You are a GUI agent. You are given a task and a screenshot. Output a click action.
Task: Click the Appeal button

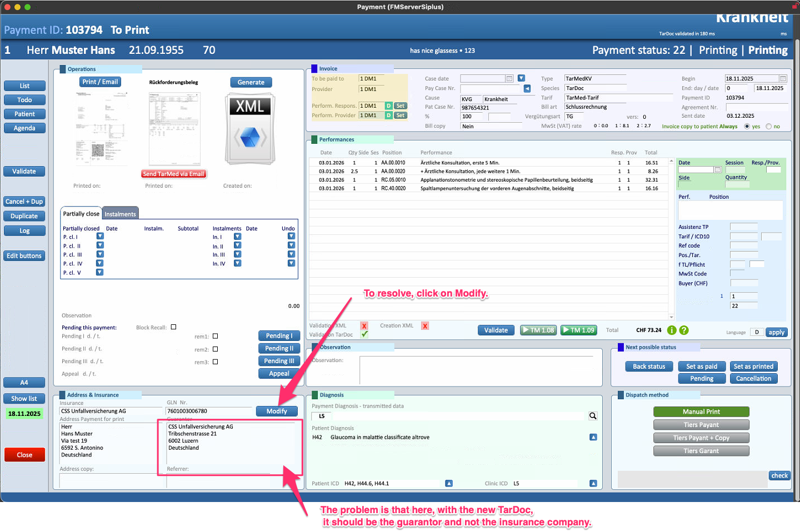tap(279, 374)
